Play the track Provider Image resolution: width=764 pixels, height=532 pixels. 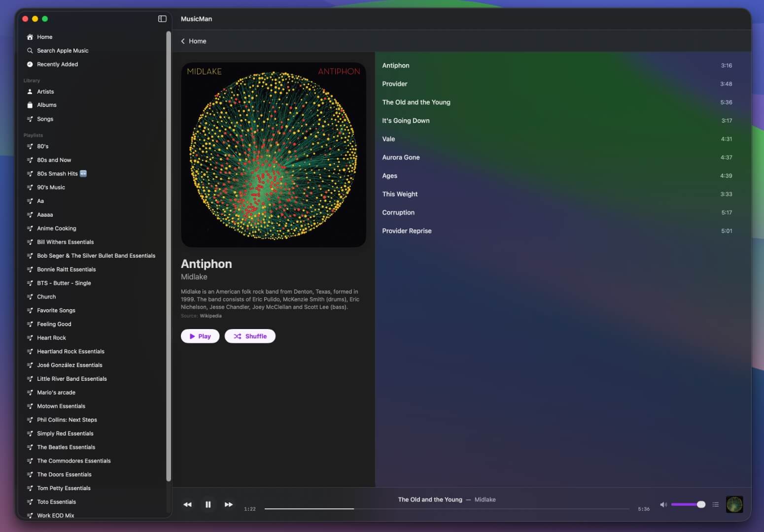557,84
